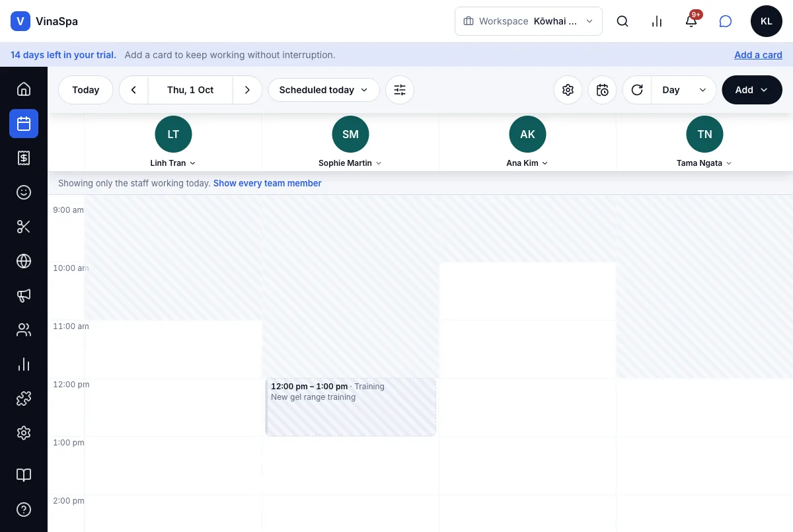This screenshot has width=793, height=532.
Task: Open the Reports bar chart sidebar icon
Action: coord(24,364)
